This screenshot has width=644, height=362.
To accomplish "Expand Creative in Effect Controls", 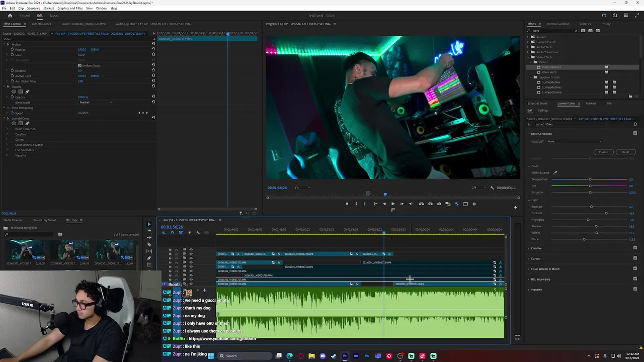I will (7, 134).
